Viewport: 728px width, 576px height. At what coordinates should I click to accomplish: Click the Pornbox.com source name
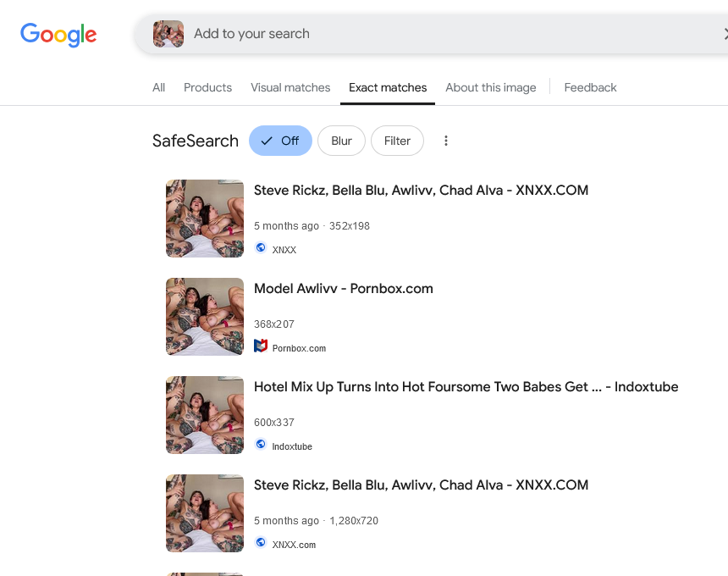coord(299,348)
